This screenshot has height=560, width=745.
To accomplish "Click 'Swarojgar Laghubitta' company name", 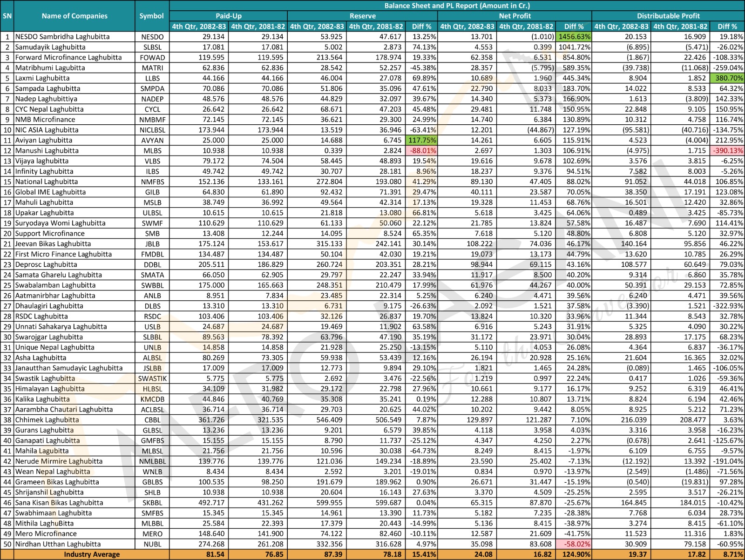I will (49, 337).
